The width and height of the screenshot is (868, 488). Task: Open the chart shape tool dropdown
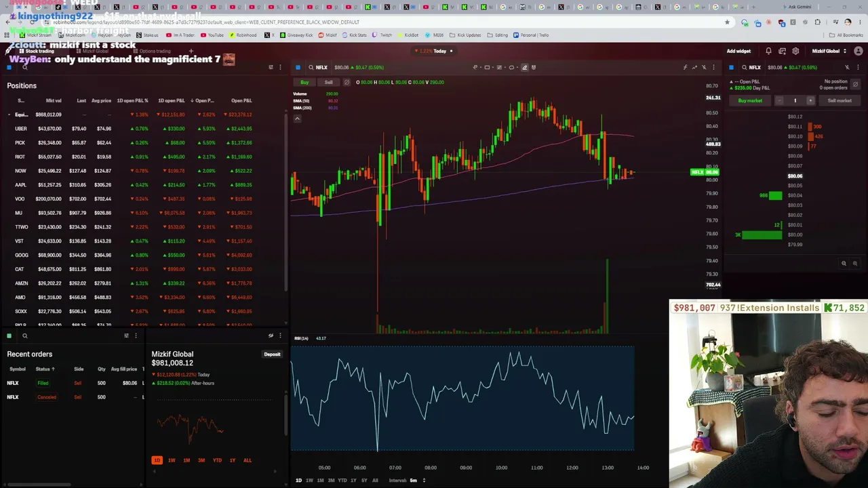[x=488, y=67]
